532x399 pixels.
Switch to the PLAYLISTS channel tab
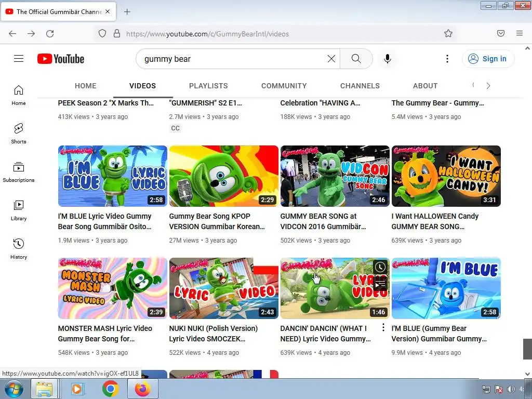[x=208, y=86]
